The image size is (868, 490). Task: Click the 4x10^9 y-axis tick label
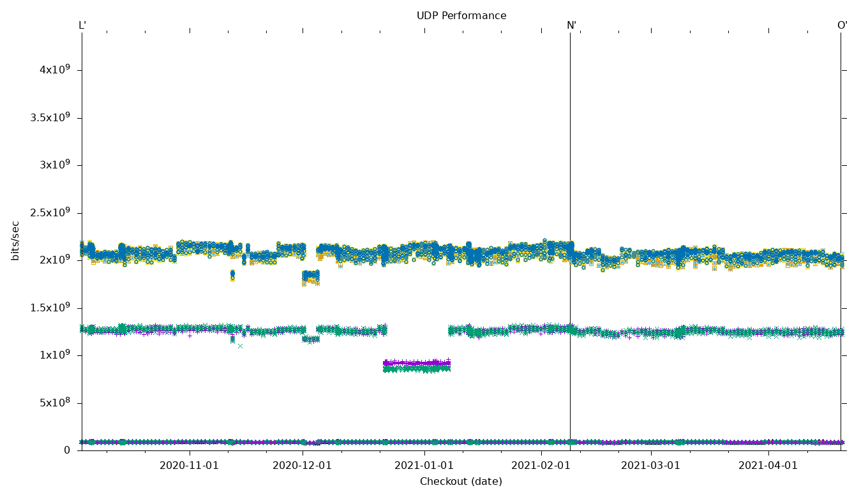pos(56,69)
